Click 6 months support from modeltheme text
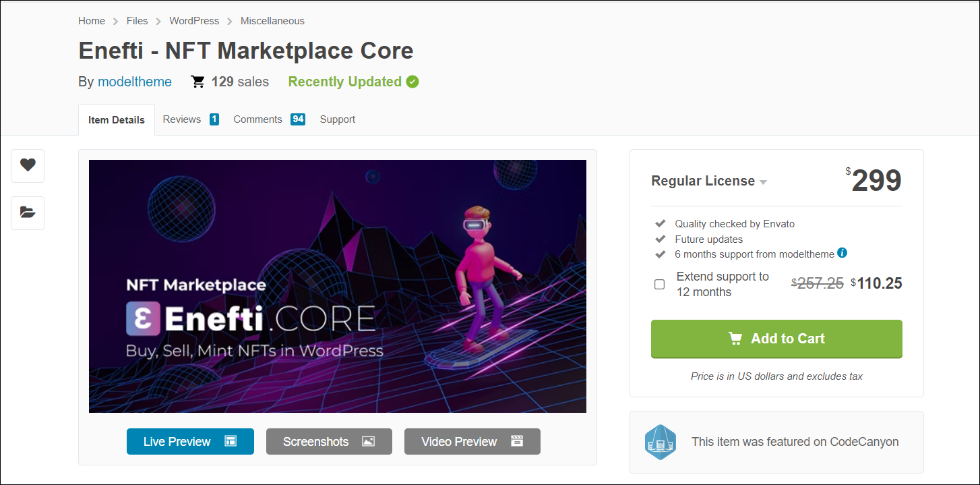Viewport: 980px width, 485px height. (754, 254)
